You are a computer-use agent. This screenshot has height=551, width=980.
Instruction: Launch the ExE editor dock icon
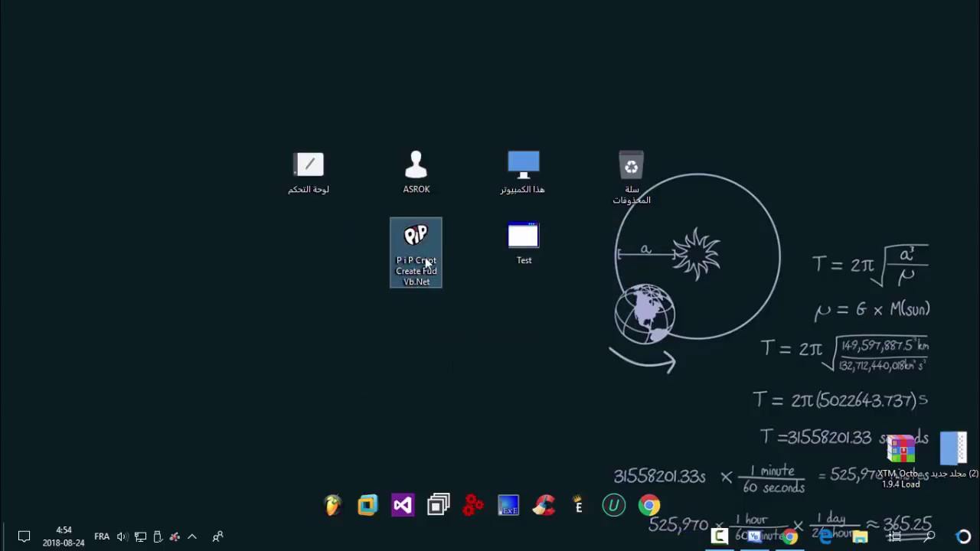508,505
